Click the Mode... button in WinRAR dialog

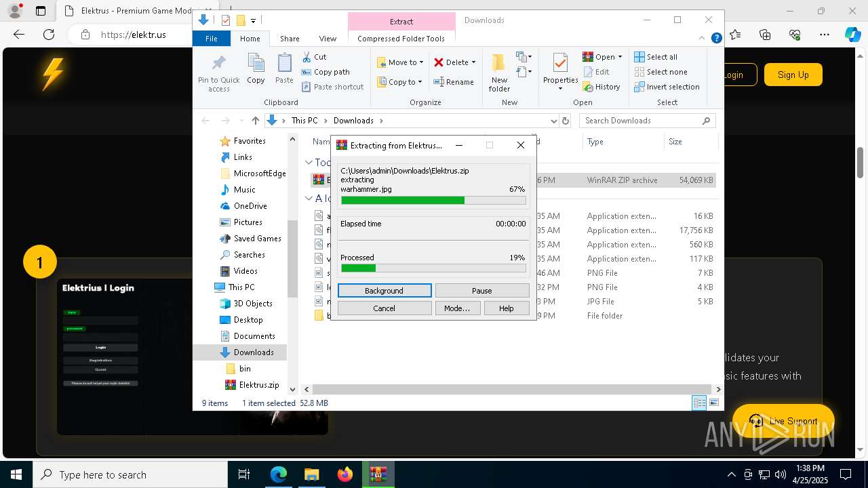click(x=457, y=308)
